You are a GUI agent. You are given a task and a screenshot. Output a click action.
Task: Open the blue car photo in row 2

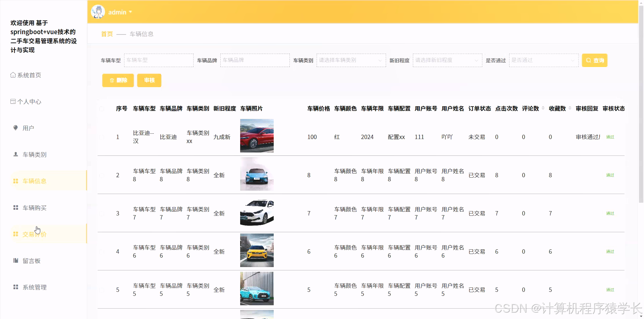pos(257,174)
